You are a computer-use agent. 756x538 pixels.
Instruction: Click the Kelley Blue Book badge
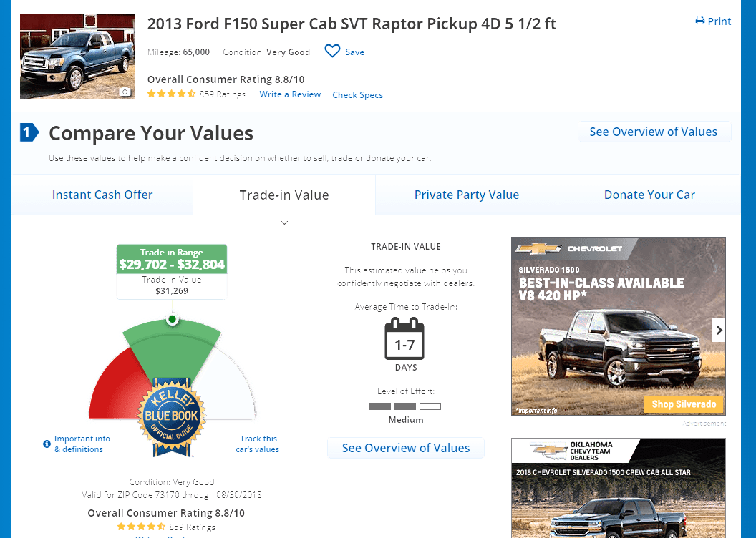coord(172,417)
